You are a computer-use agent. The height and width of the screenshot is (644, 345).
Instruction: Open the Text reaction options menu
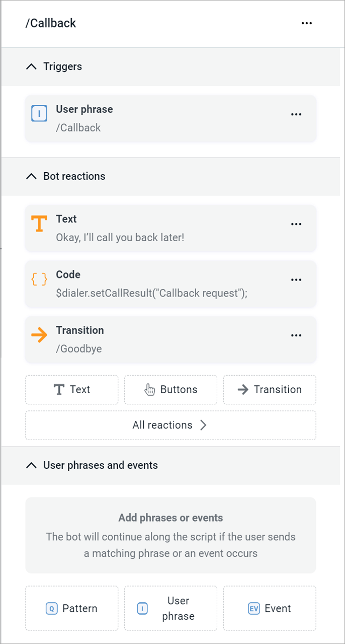[x=296, y=224]
